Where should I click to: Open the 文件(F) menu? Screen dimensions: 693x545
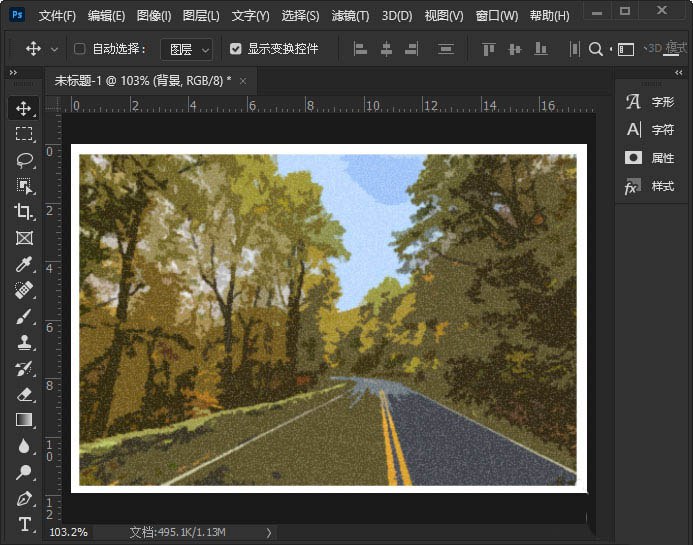[x=57, y=16]
